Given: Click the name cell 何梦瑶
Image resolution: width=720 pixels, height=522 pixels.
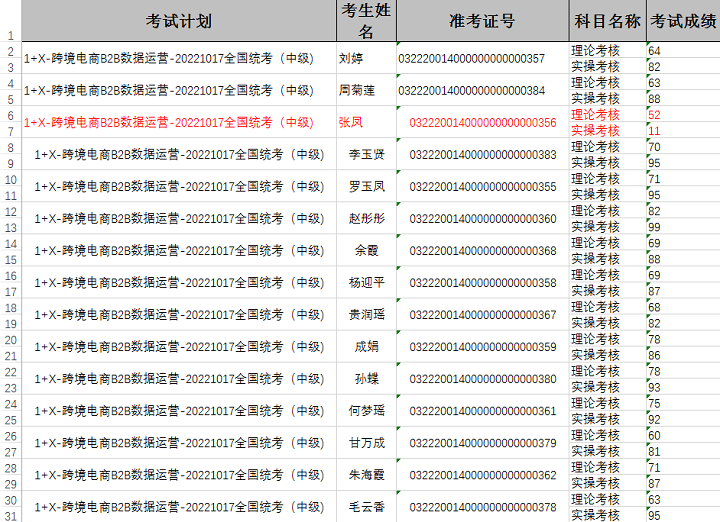Looking at the screenshot, I should 366,411.
